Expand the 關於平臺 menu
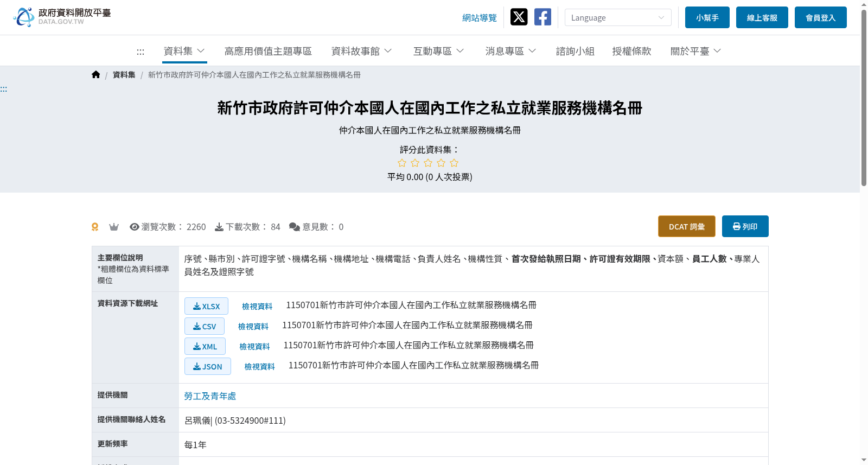The image size is (868, 465). 695,51
